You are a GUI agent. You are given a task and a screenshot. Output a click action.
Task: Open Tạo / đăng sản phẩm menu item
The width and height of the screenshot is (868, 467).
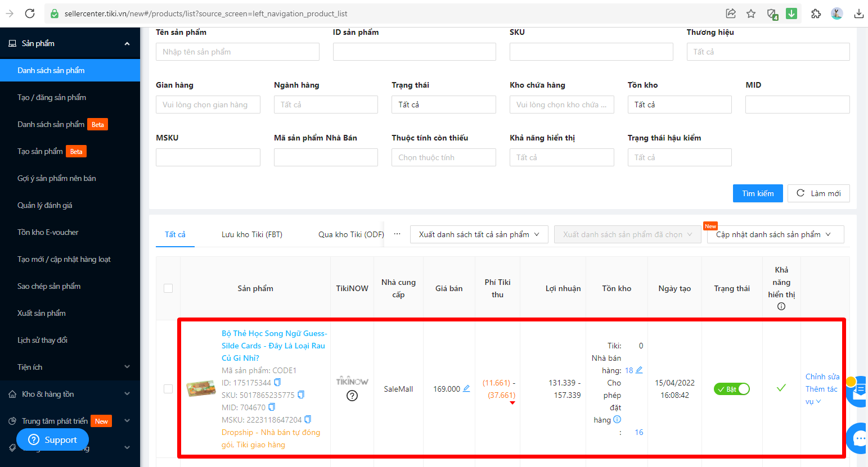52,97
